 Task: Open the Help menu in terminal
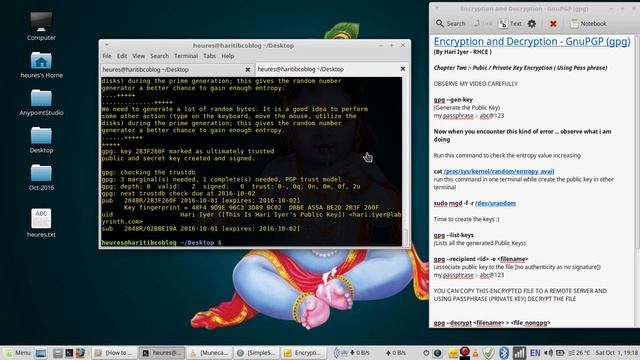pyautogui.click(x=228, y=56)
